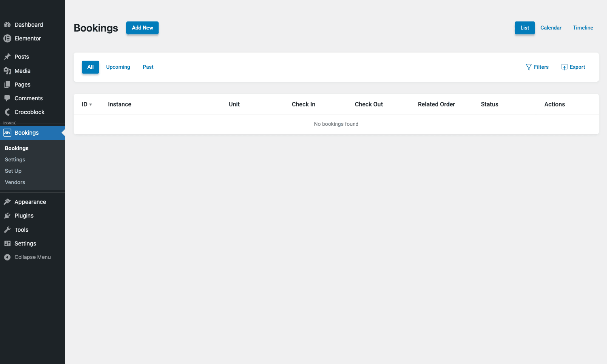The image size is (607, 364).
Task: Click the Instance column header
Action: point(120,104)
